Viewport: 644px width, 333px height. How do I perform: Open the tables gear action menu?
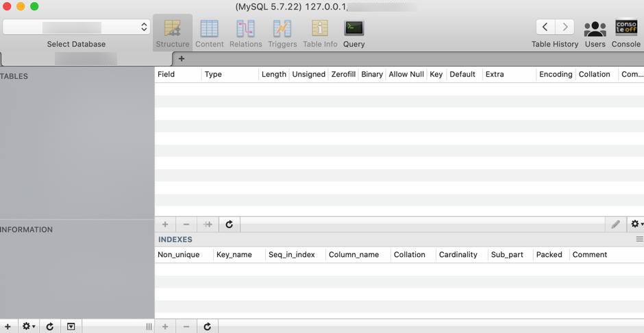coord(28,326)
